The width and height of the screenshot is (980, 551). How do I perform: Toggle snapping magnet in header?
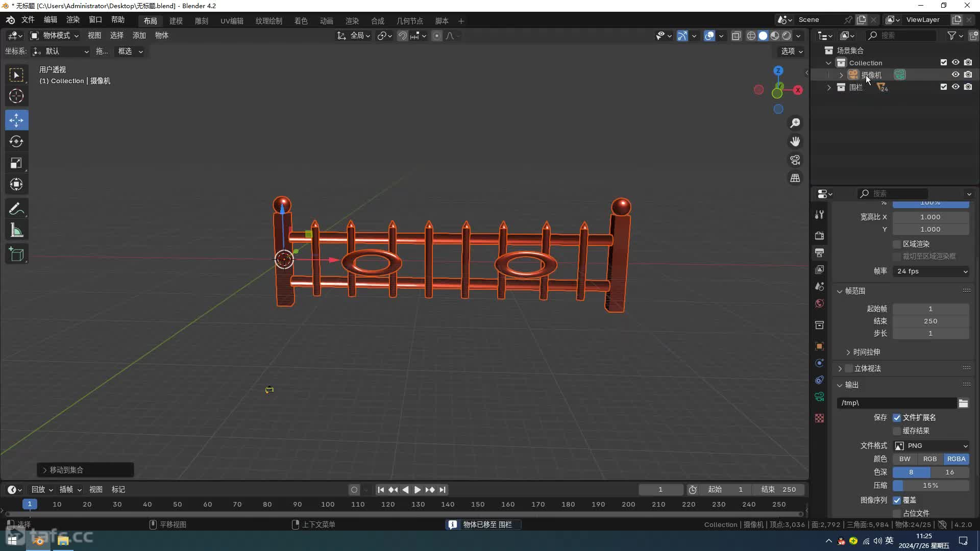[403, 36]
